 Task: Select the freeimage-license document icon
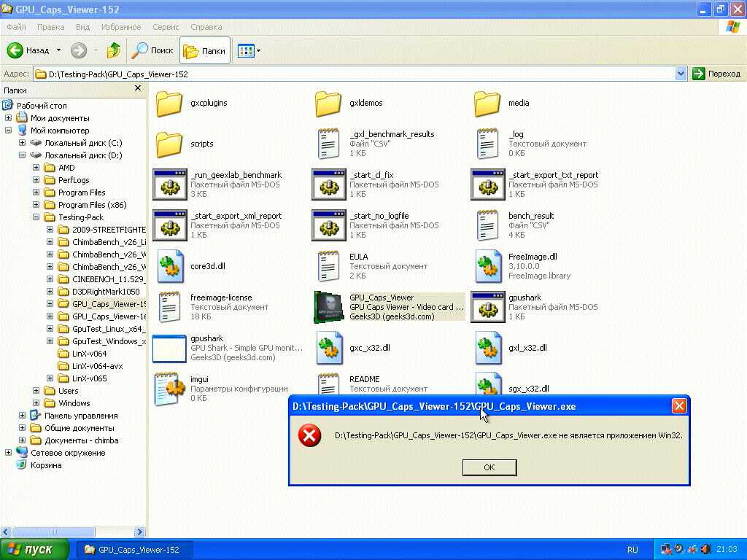[169, 307]
